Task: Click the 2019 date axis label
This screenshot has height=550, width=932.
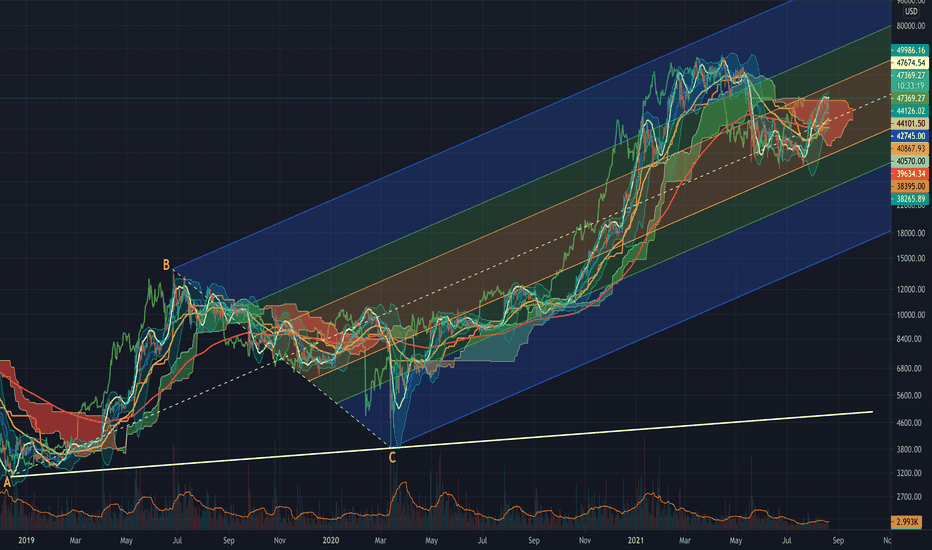Action: [x=26, y=540]
